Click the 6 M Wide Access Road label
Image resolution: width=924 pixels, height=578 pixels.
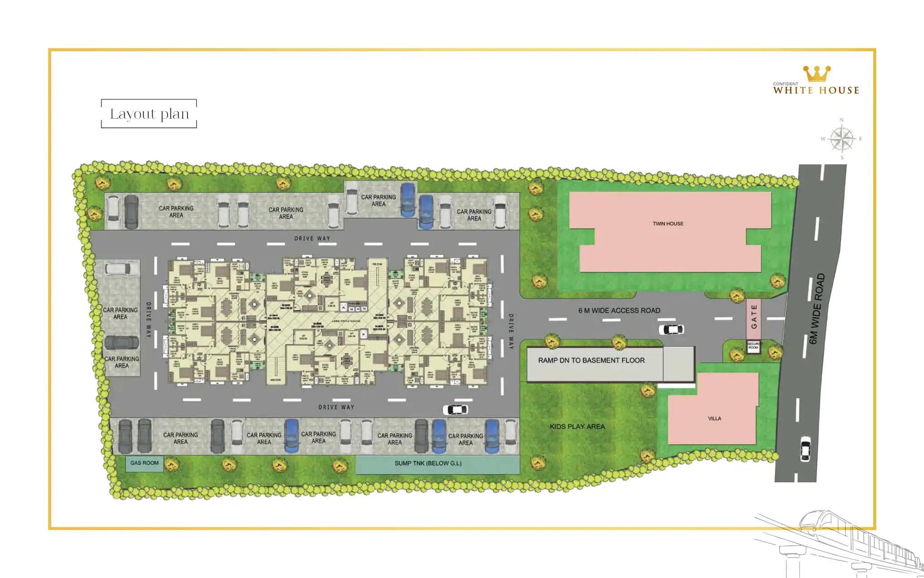tap(619, 311)
